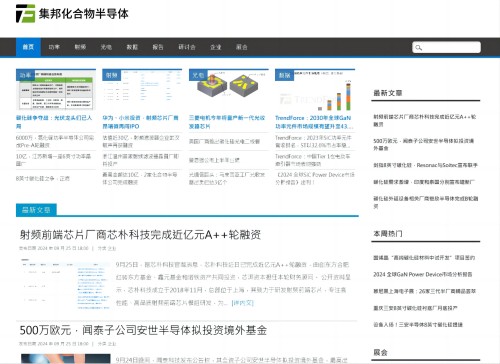Open the 报告 nav menu item

coord(158,47)
